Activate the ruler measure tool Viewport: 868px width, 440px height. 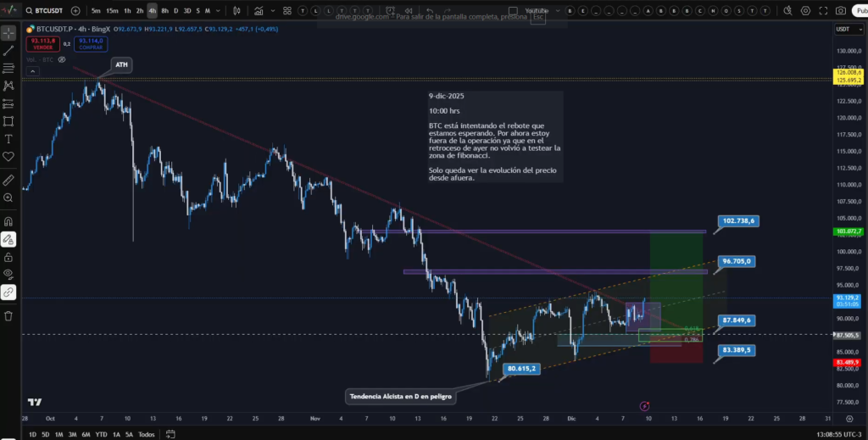pyautogui.click(x=8, y=181)
